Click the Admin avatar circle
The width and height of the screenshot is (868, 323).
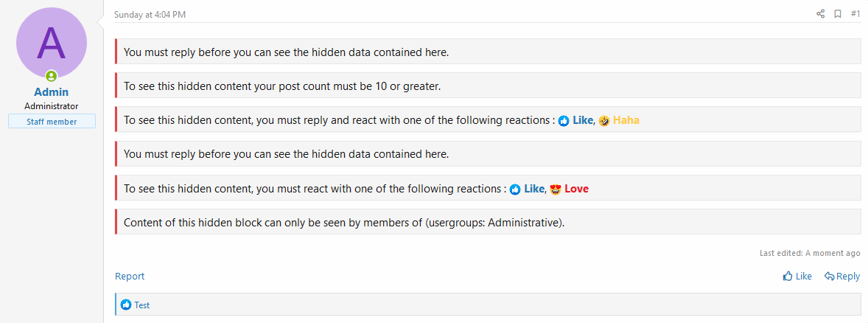click(52, 43)
